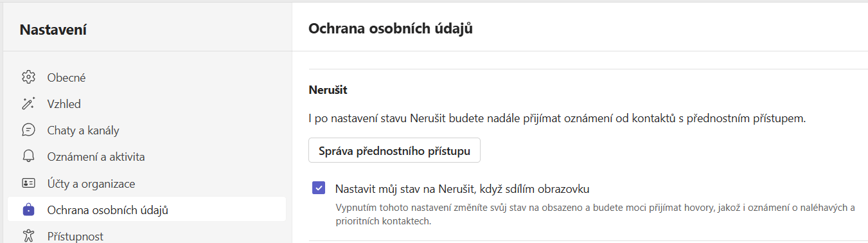868x243 pixels.
Task: Click the magic wand icon for Vzhled
Action: click(x=28, y=104)
